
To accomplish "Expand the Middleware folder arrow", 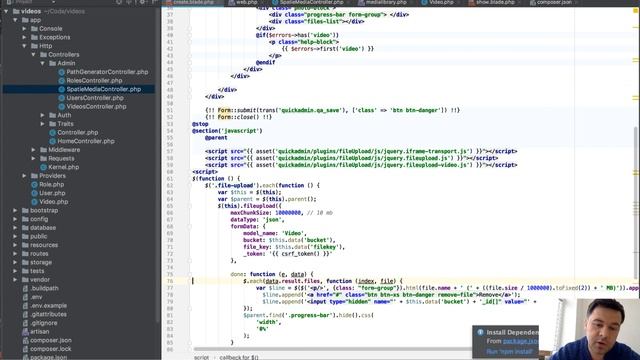I will pos(33,150).
